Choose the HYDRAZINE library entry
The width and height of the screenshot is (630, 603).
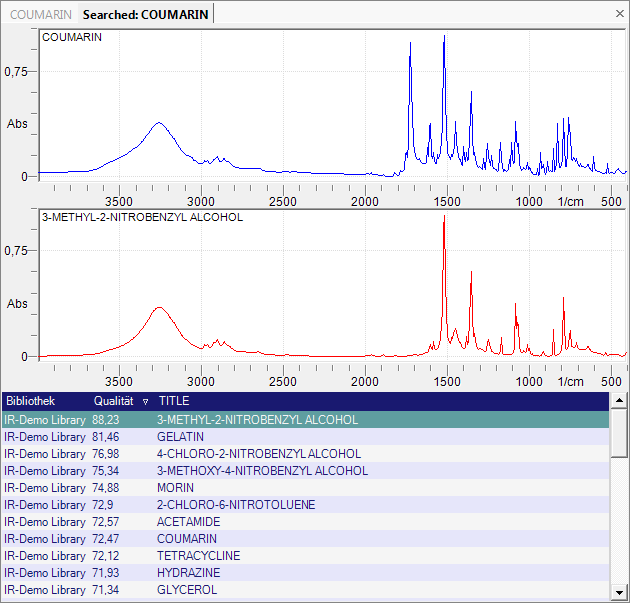pos(188,573)
